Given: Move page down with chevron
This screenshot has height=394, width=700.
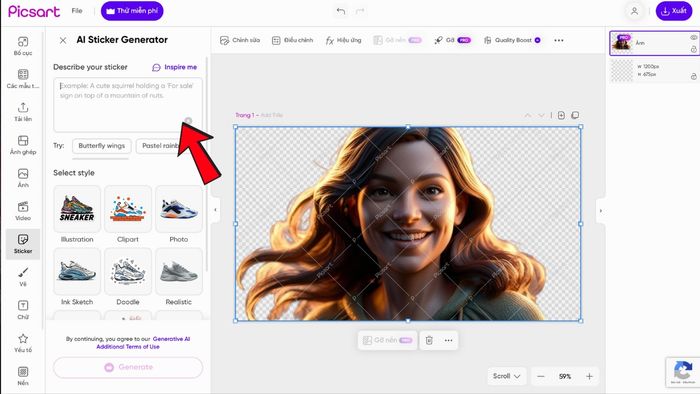Looking at the screenshot, I should 541,115.
